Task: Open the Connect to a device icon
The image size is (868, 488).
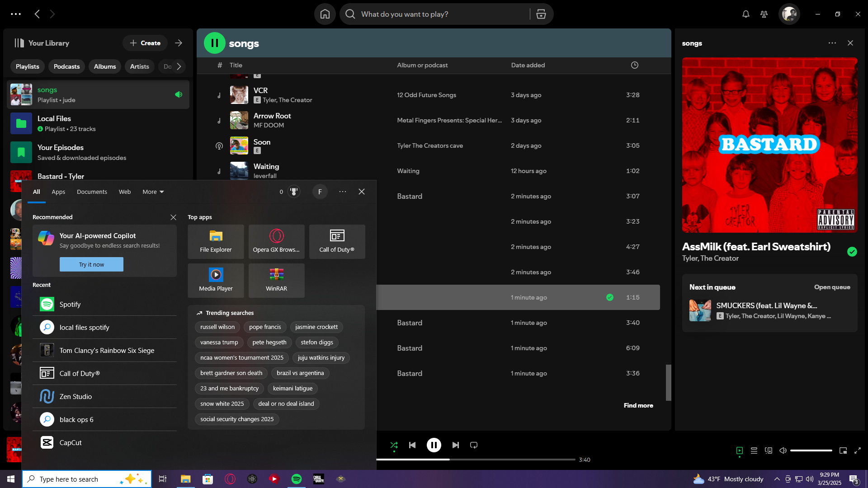Action: tap(769, 450)
